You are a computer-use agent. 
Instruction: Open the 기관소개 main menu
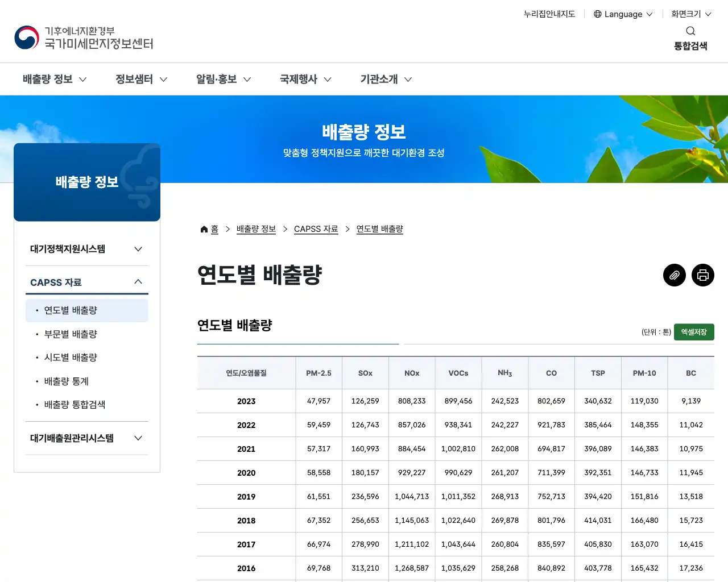[386, 79]
